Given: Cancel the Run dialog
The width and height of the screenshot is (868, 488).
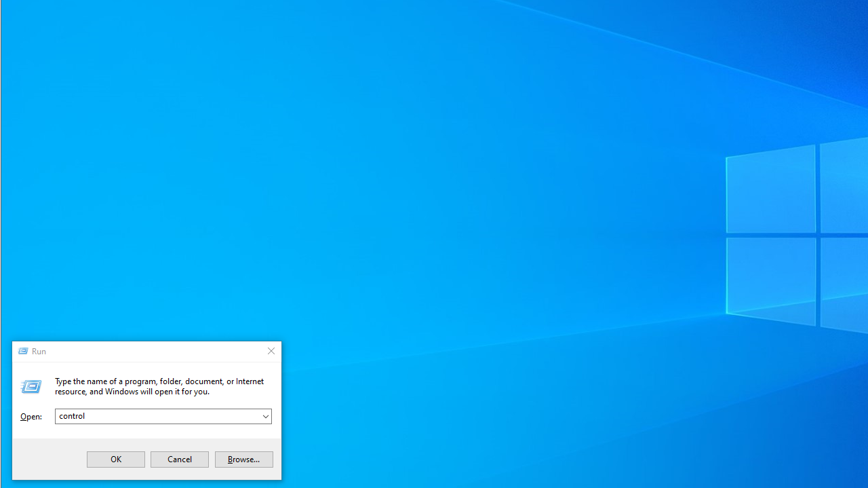Looking at the screenshot, I should pyautogui.click(x=180, y=459).
